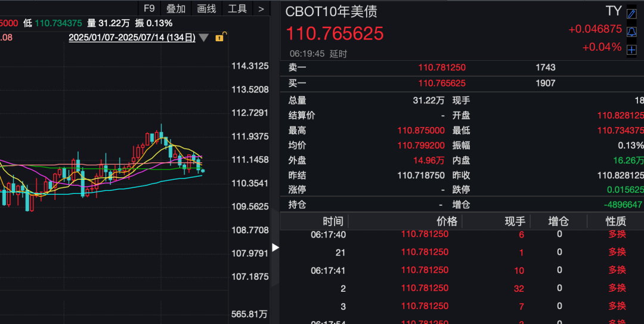
Task: Open the price alert bell icon
Action: click(631, 32)
